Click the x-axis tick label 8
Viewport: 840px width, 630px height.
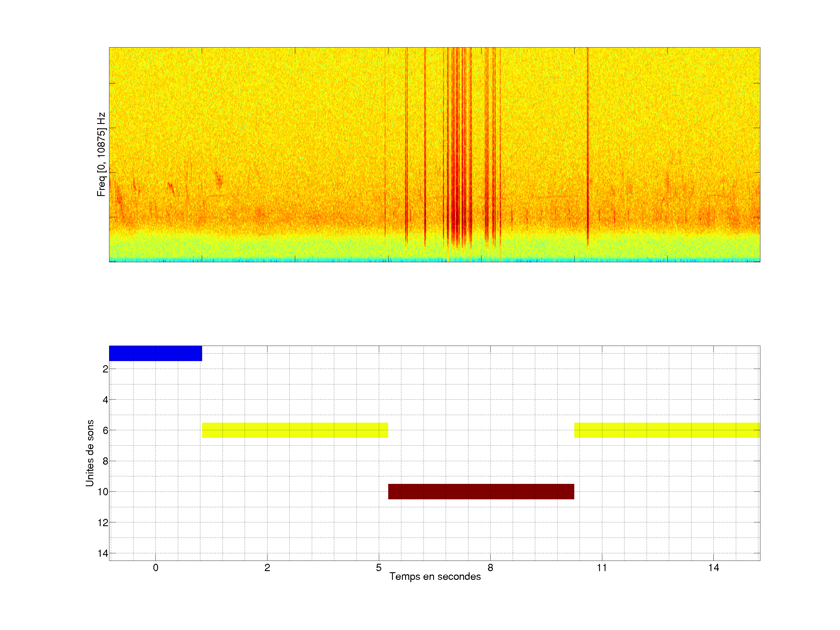pyautogui.click(x=490, y=568)
